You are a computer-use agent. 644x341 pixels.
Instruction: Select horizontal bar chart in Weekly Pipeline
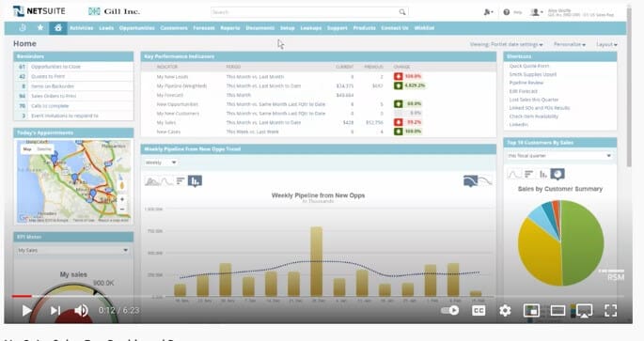pyautogui.click(x=181, y=181)
